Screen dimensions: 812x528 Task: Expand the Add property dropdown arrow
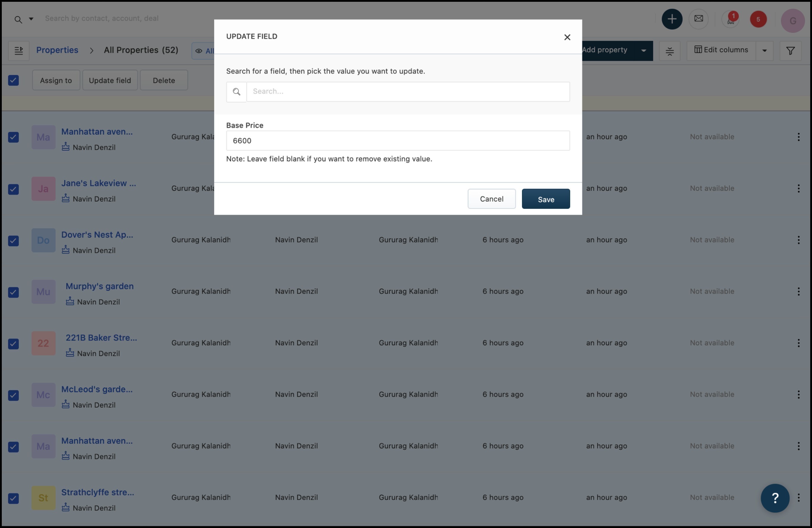[x=643, y=51]
